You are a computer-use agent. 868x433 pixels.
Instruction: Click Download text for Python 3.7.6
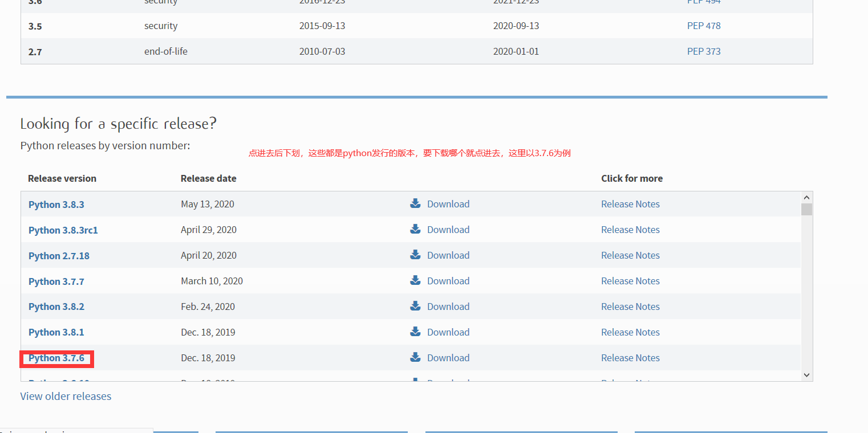[448, 358]
